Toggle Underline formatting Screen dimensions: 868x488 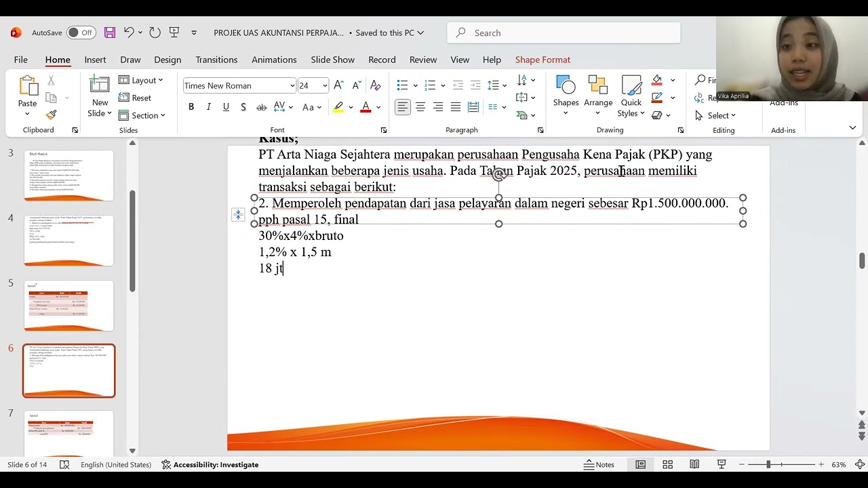point(226,107)
